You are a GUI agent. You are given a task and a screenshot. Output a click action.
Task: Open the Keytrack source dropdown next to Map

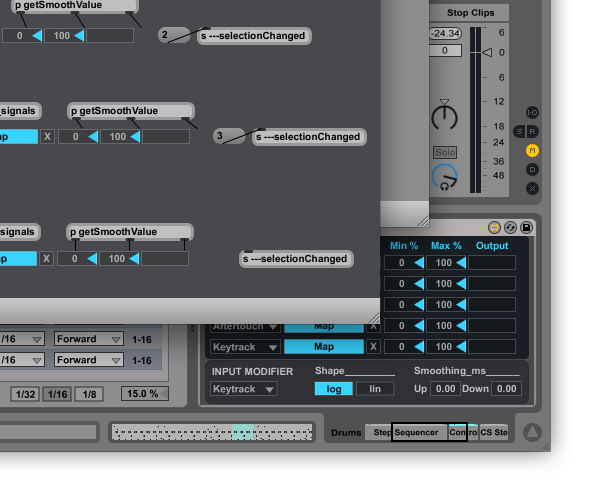[x=243, y=347]
